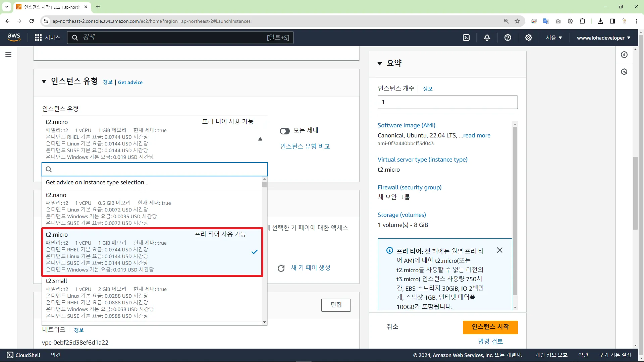
Task: Open the 서울 region dropdown
Action: 554,38
